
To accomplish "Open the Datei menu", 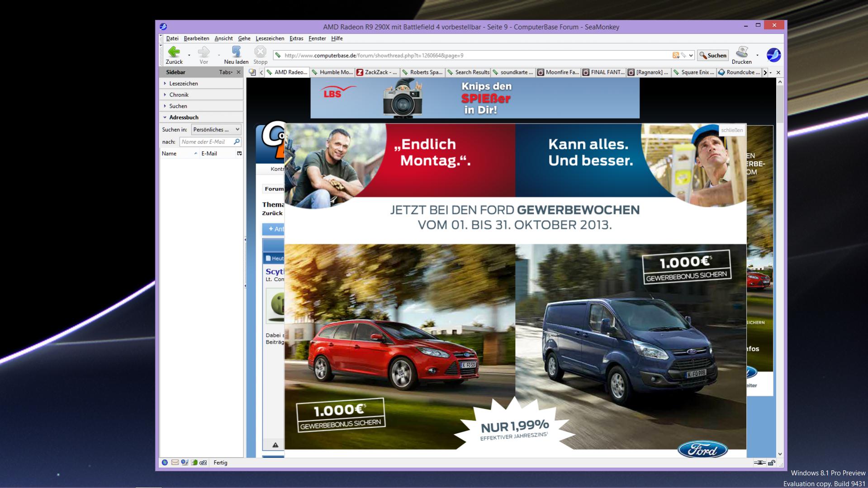I will click(172, 38).
